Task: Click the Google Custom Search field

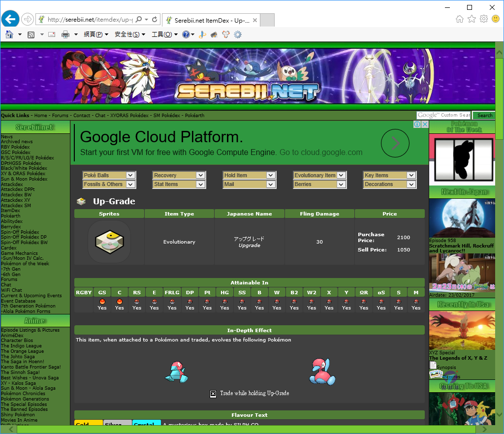Action: pyautogui.click(x=443, y=115)
